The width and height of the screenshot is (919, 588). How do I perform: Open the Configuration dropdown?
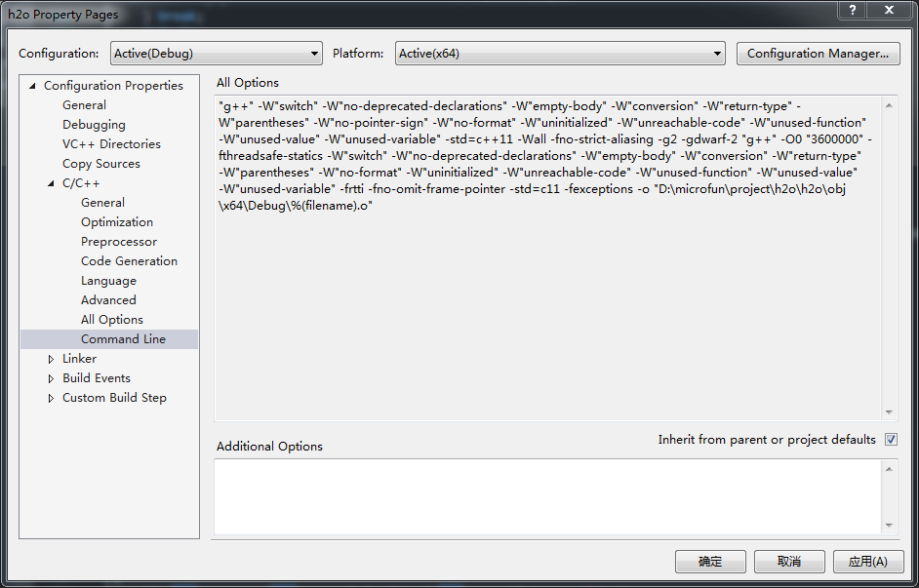(217, 54)
